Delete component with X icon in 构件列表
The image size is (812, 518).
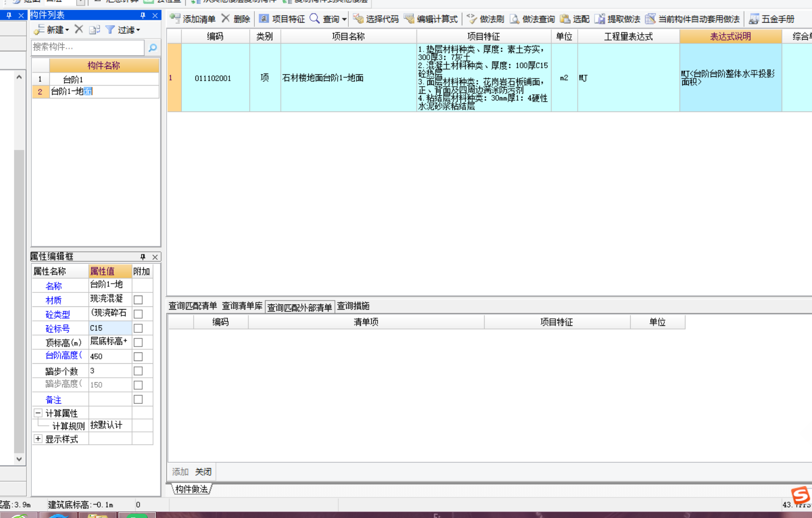click(x=79, y=29)
